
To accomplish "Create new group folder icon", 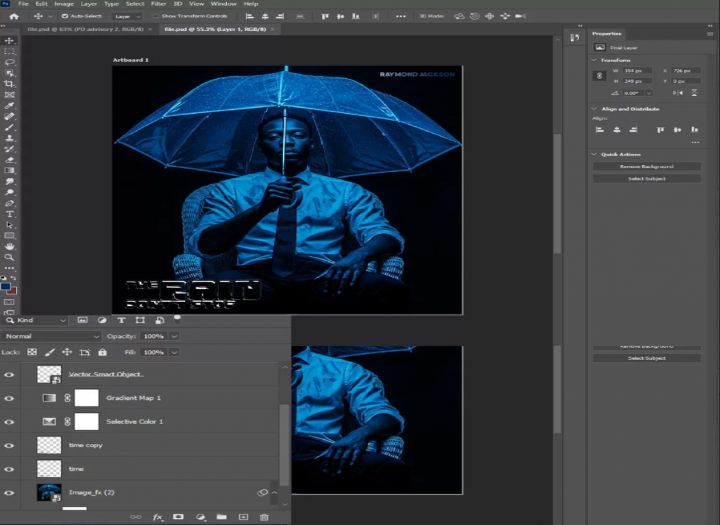I will tap(222, 517).
